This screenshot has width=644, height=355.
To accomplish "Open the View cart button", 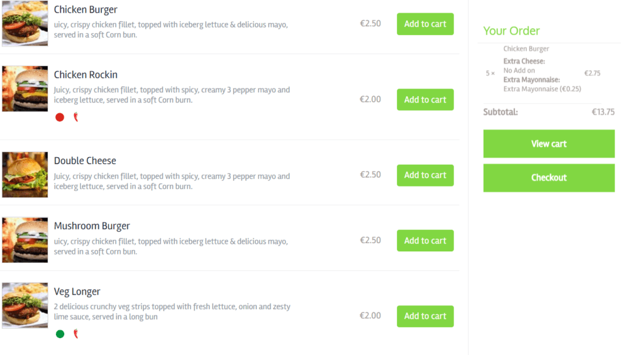I will point(548,144).
